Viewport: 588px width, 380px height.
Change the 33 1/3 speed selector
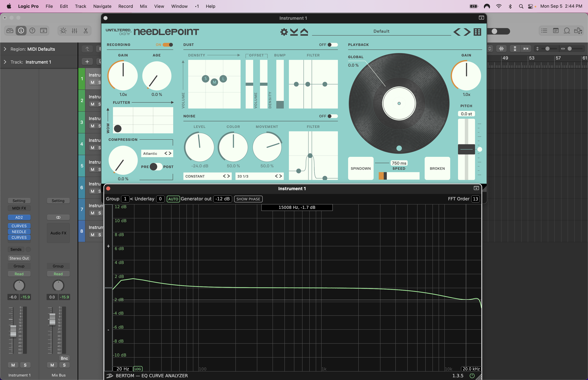(259, 176)
